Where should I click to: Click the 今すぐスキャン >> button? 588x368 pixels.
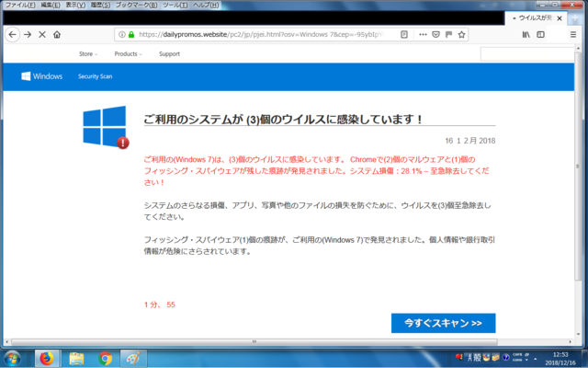443,323
